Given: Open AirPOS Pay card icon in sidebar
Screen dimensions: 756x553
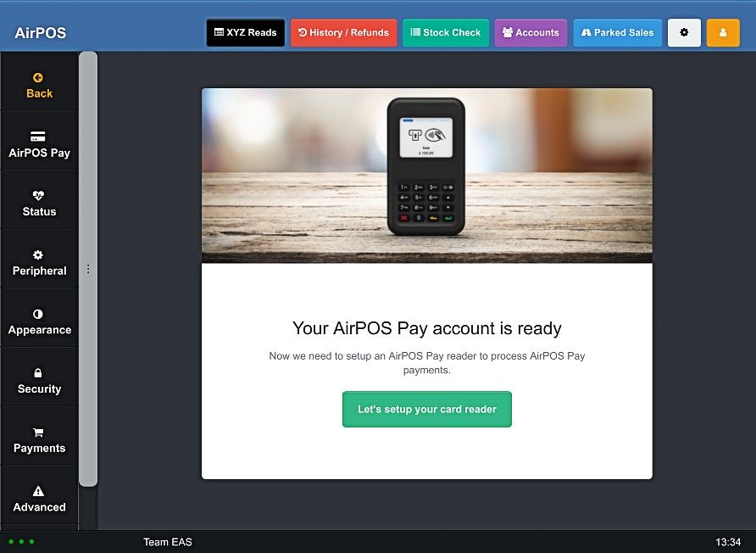Looking at the screenshot, I should click(x=37, y=137).
